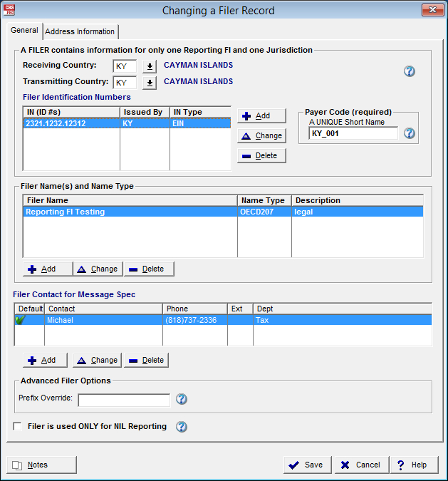The height and width of the screenshot is (481, 448).
Task: Click the Description column header
Action: point(358,200)
